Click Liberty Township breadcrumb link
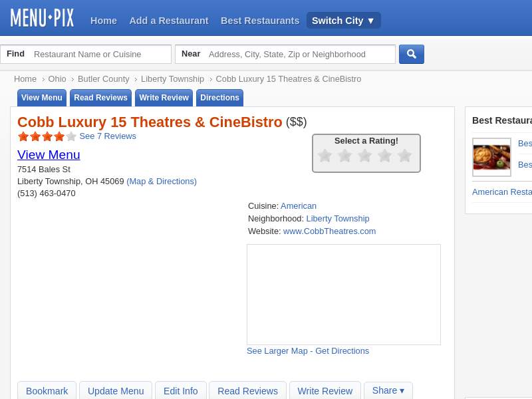This screenshot has height=399, width=532. click(172, 79)
